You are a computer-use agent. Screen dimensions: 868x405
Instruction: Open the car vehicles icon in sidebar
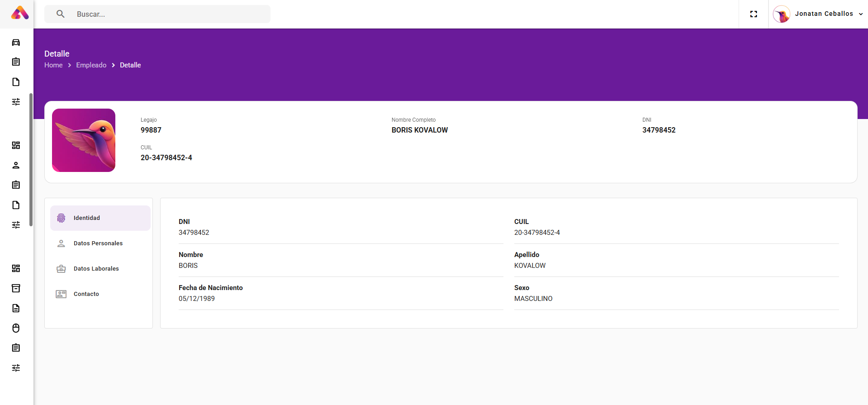[16, 43]
